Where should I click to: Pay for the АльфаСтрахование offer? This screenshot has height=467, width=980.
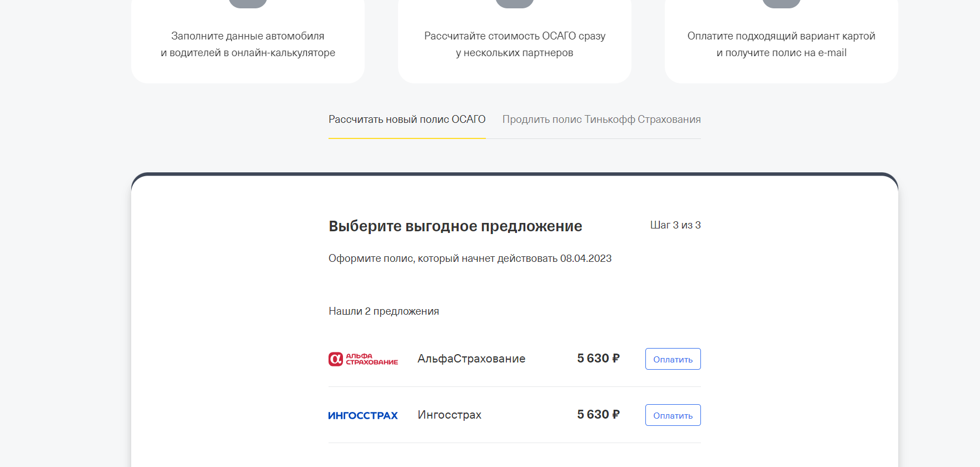click(673, 359)
